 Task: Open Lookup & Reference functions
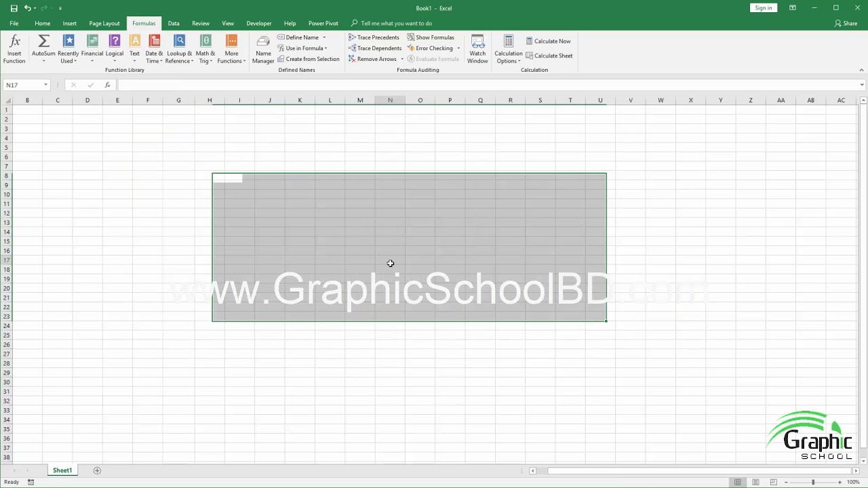[x=180, y=49]
